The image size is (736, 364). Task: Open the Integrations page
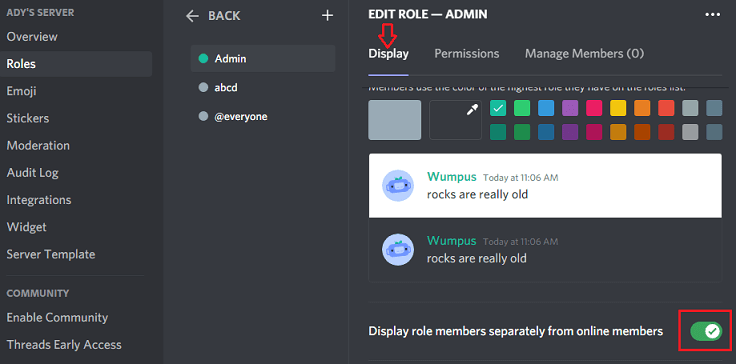(x=39, y=200)
